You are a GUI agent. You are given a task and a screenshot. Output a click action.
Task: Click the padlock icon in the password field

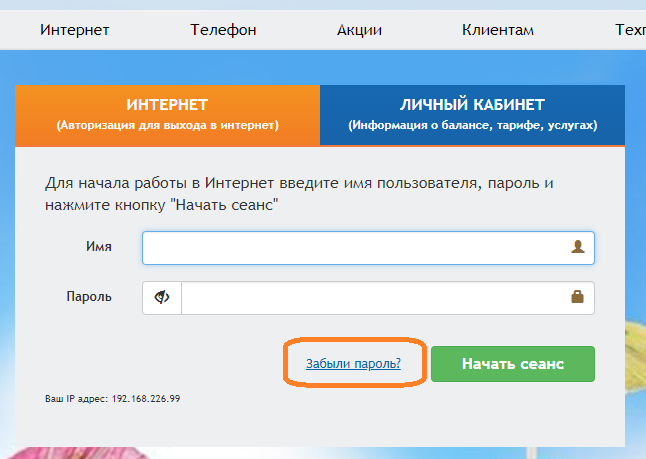[577, 296]
